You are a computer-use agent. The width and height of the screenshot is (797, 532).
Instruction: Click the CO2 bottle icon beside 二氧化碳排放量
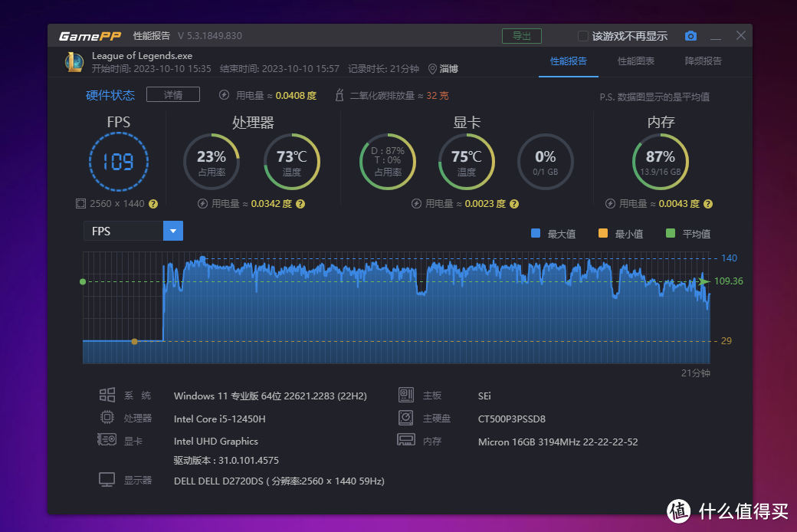coord(339,95)
